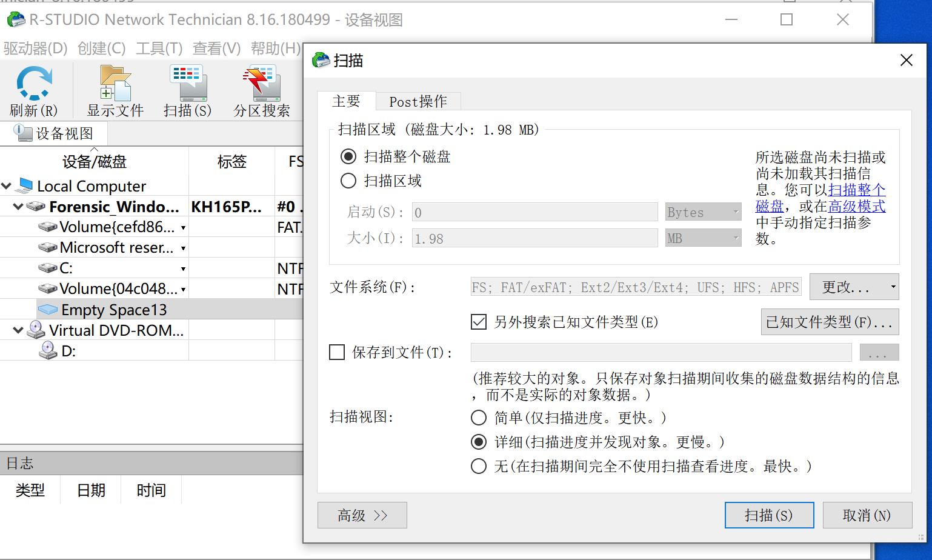Open the 工具(T) menu

tap(159, 48)
